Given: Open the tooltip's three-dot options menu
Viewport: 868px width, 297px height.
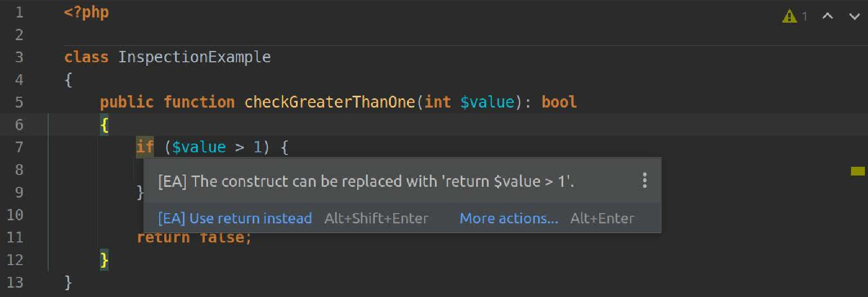Looking at the screenshot, I should tap(645, 180).
